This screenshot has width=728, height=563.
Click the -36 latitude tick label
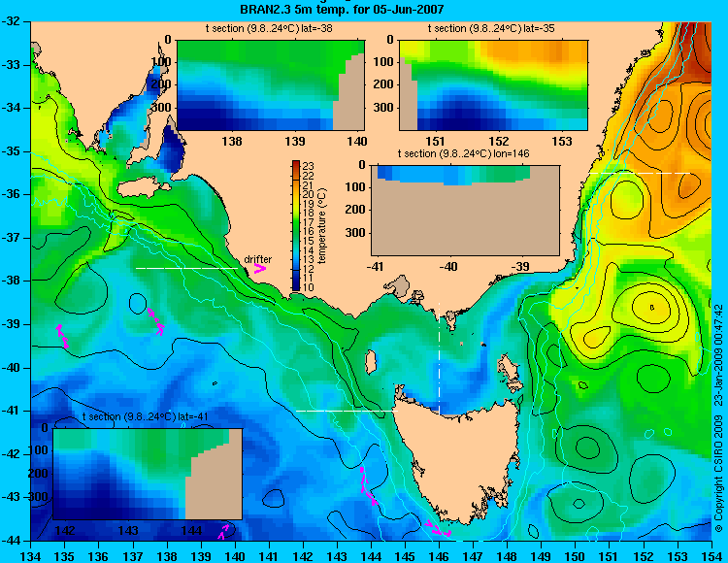[10, 194]
